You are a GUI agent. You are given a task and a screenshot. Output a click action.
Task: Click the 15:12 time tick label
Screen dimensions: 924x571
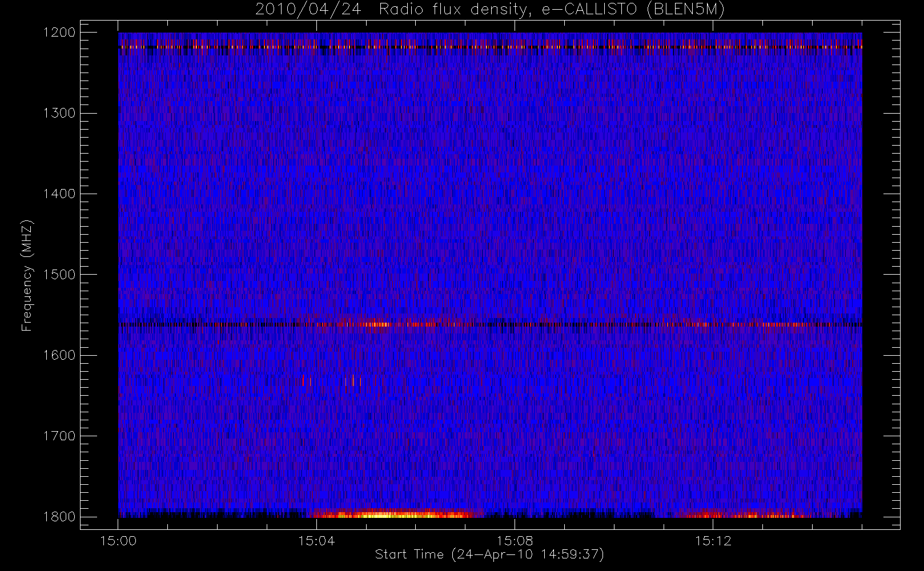point(713,541)
